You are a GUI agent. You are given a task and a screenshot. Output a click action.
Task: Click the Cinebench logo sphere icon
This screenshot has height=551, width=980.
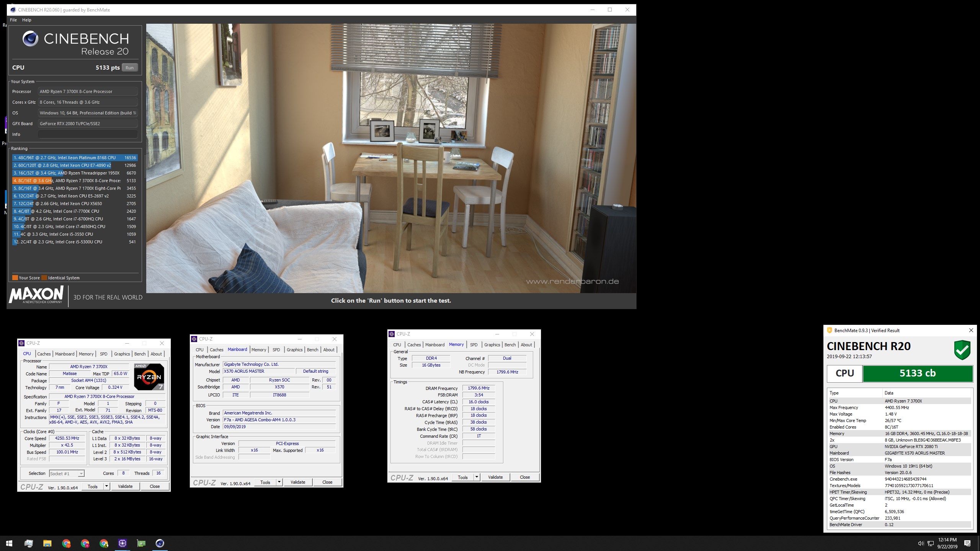coord(30,39)
